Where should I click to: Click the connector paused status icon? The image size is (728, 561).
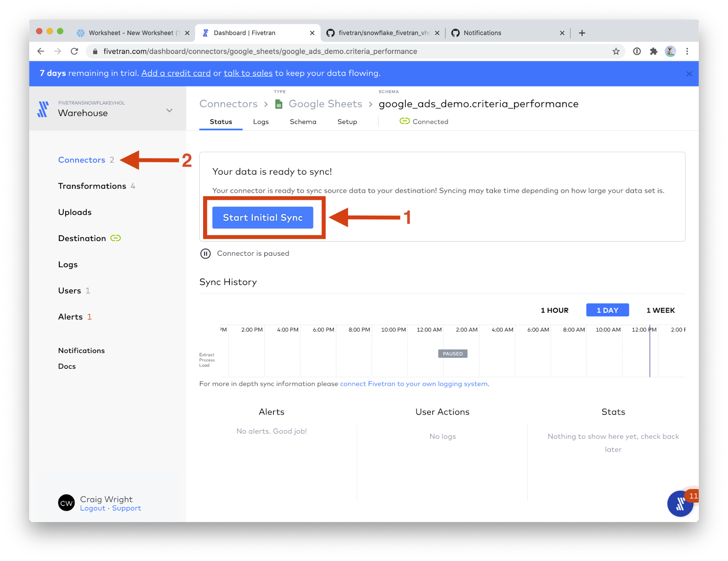(x=205, y=254)
